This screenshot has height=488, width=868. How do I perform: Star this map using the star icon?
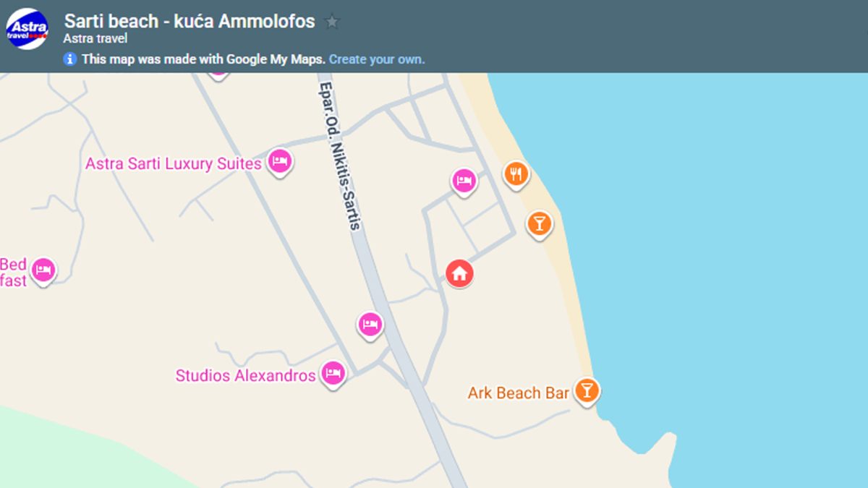click(332, 22)
